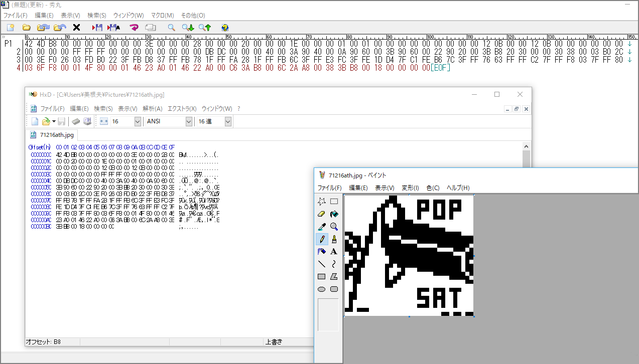The height and width of the screenshot is (364, 639).
Task: Select the Curve tool in Paint
Action: point(334,264)
